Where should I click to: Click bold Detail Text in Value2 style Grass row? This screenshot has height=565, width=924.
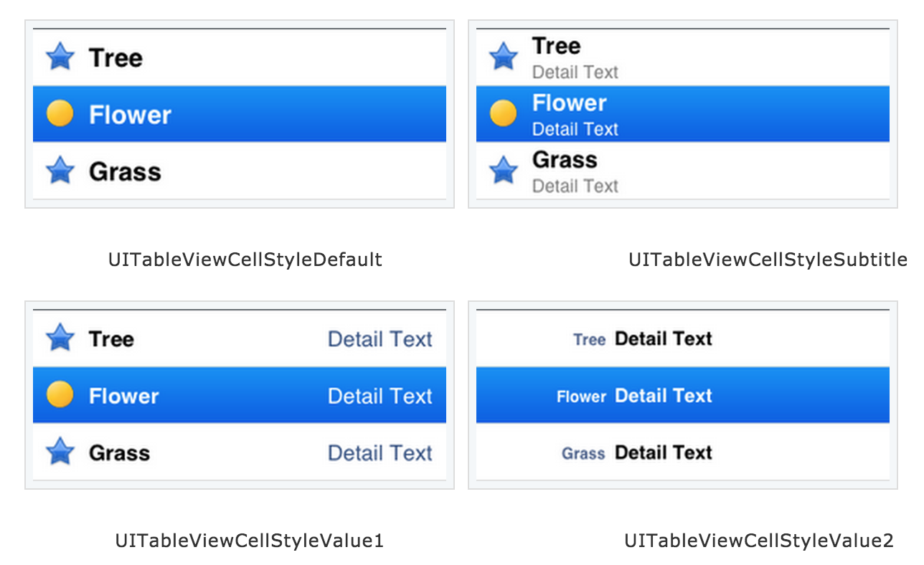coord(664,453)
